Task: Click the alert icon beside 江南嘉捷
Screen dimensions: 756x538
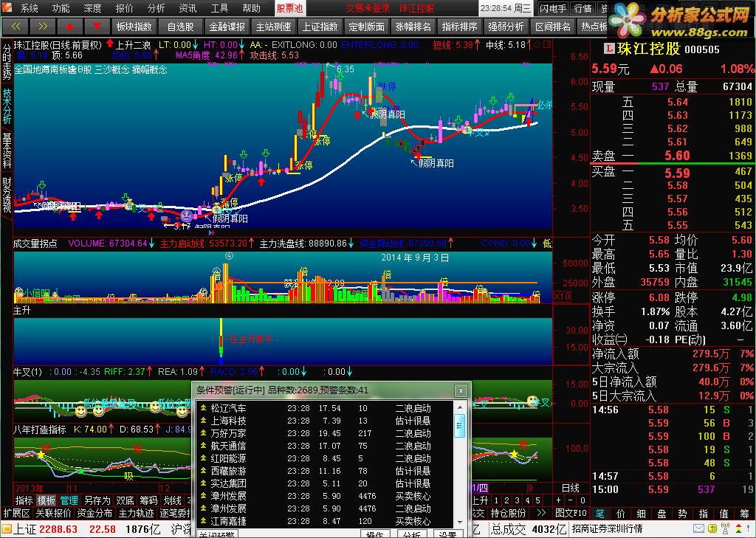Action: click(x=204, y=521)
